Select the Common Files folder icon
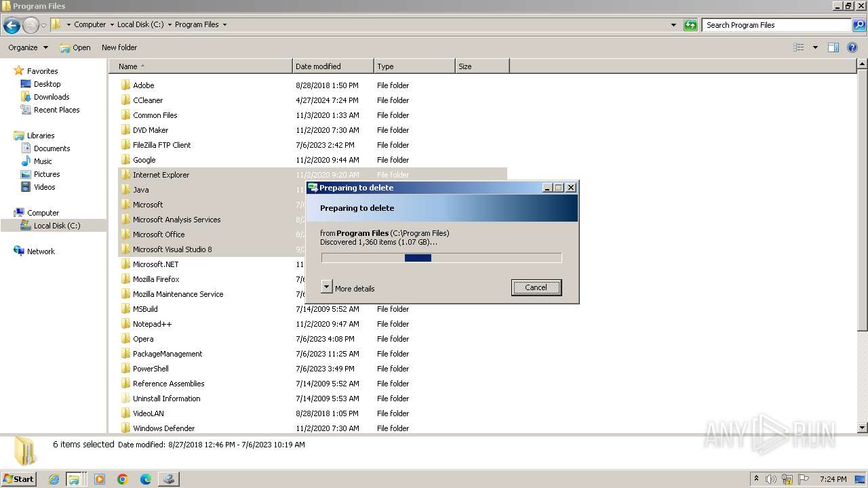Viewport: 868px width, 488px height. coord(125,115)
